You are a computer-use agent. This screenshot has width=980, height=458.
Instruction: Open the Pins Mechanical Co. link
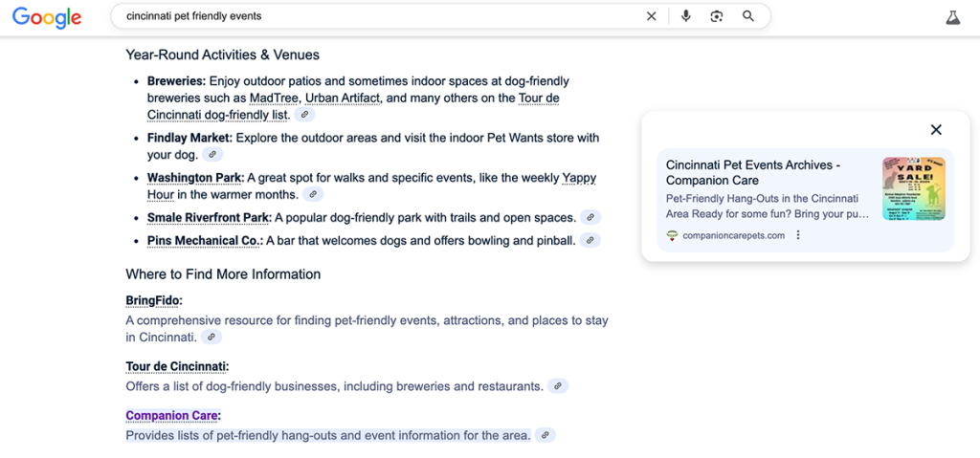tap(204, 241)
